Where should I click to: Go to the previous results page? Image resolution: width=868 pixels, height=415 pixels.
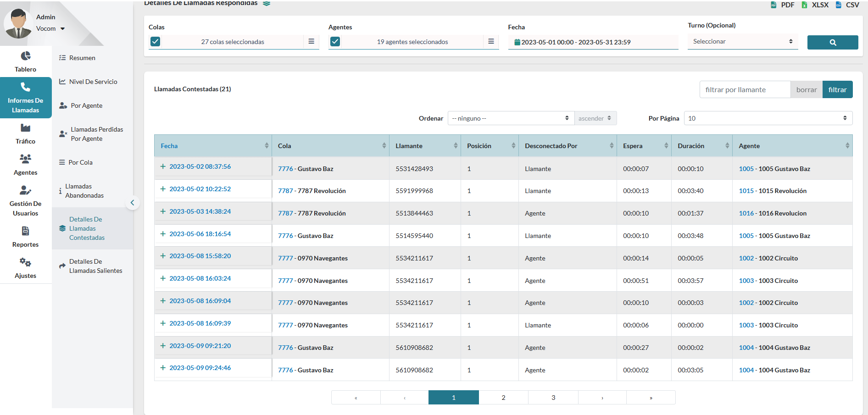pos(405,398)
